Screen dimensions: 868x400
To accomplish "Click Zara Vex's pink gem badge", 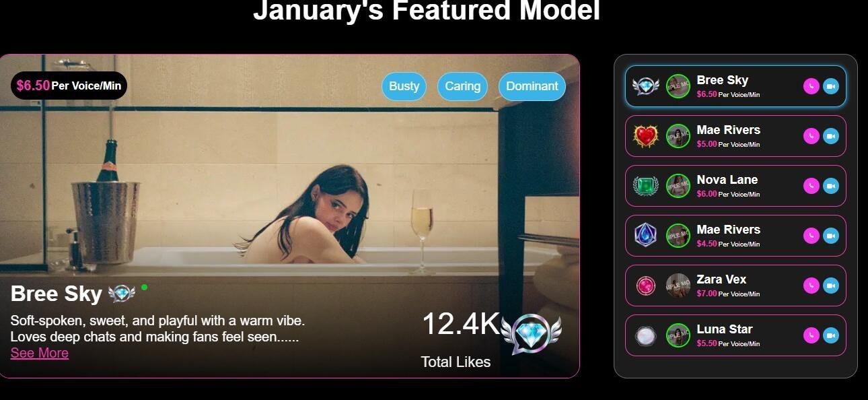I will 646,286.
